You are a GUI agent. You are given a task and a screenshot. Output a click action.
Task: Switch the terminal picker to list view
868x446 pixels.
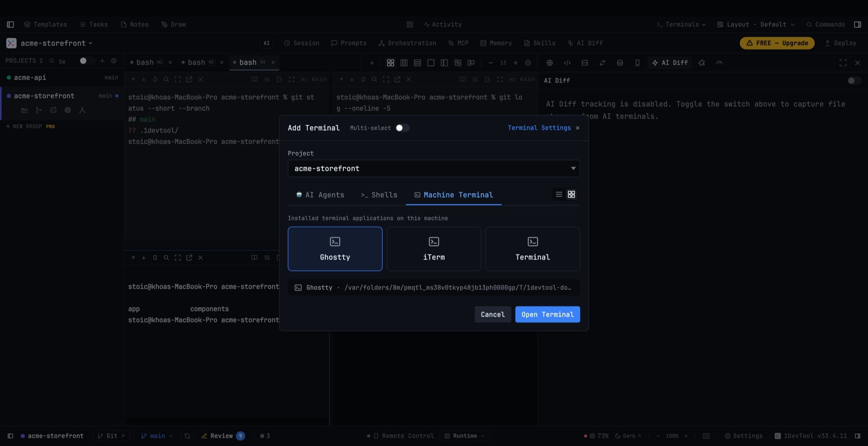click(x=559, y=194)
